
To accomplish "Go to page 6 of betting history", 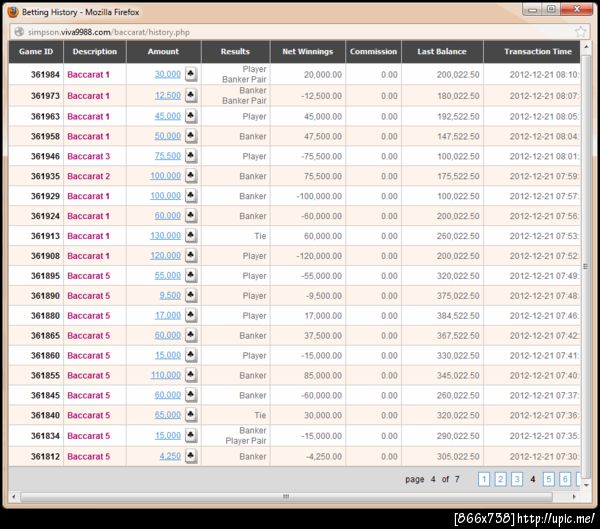I will click(x=565, y=479).
